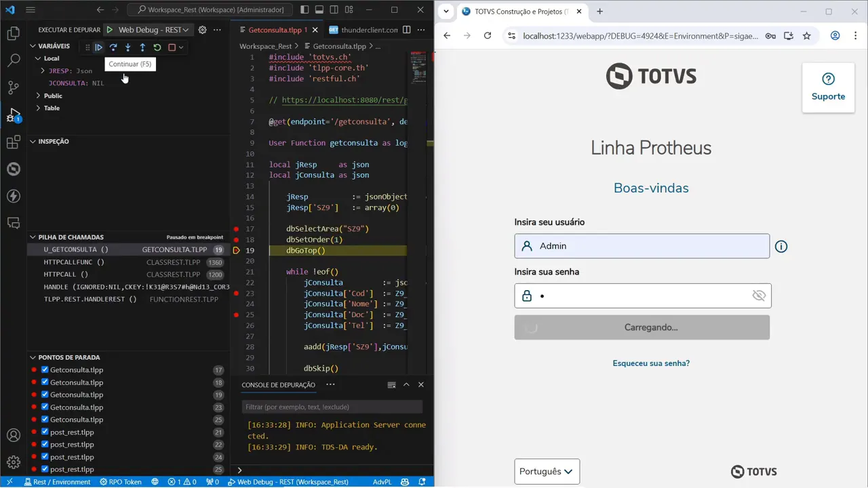Open the Extensions view in activity bar
The height and width of the screenshot is (488, 868).
14,142
